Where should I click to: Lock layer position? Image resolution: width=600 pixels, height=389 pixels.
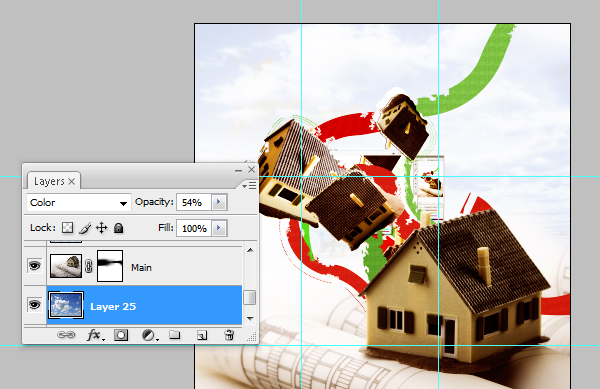coord(101,228)
